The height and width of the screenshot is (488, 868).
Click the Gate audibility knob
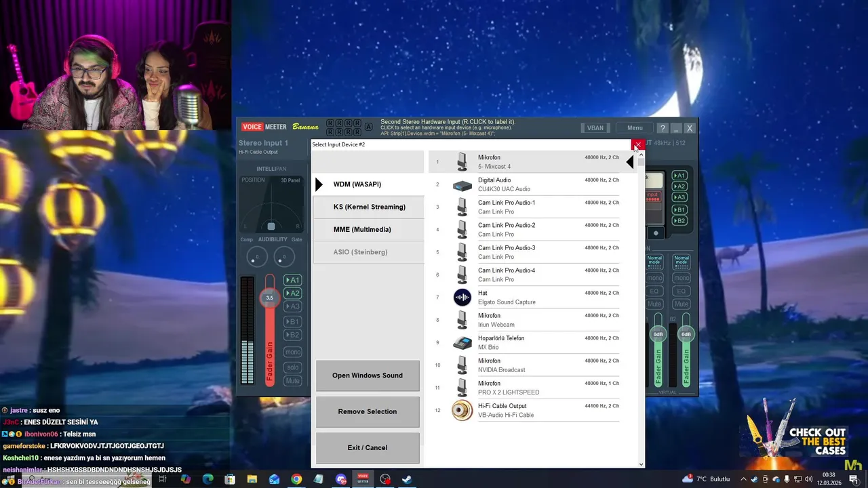[284, 257]
